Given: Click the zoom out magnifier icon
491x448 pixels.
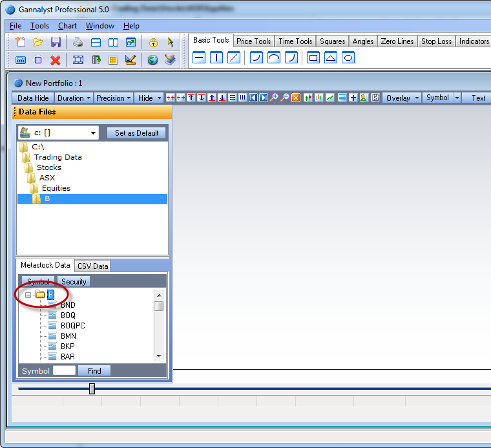Looking at the screenshot, I should [x=285, y=98].
